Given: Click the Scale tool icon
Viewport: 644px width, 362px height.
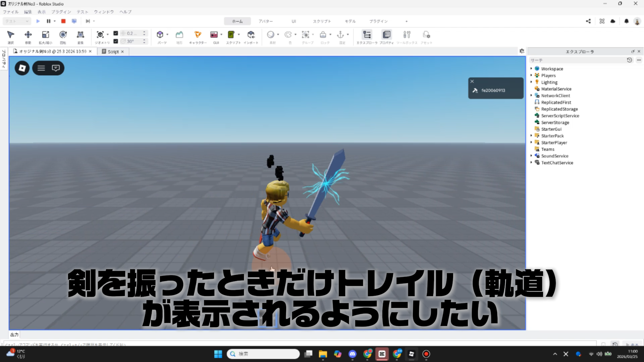Looking at the screenshot, I should [x=45, y=35].
